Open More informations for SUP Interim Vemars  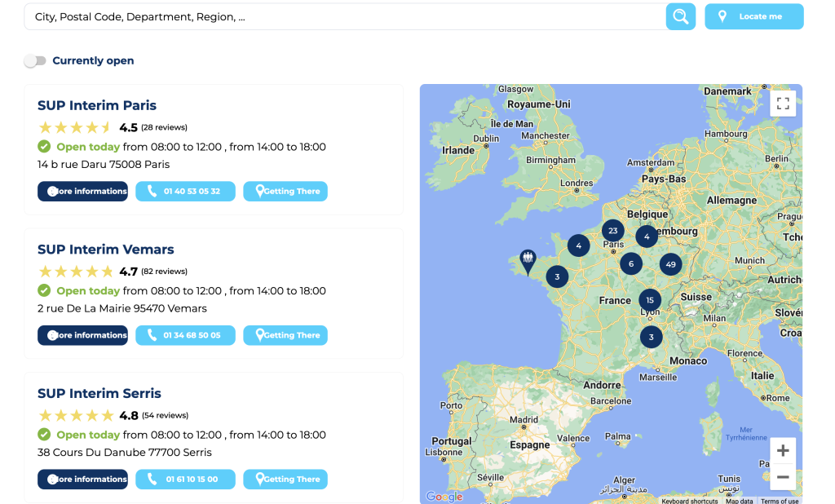click(82, 335)
